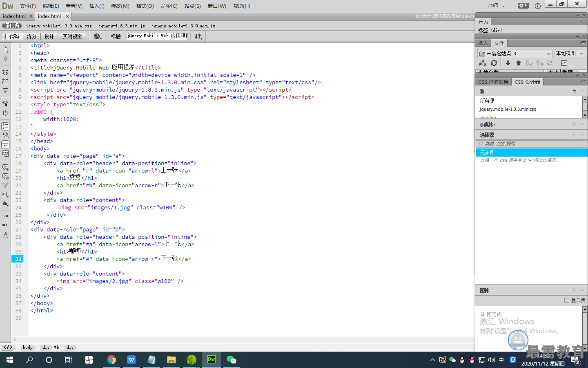Open the Files panel options menu
The width and height of the screenshot is (588, 368).
pyautogui.click(x=583, y=43)
